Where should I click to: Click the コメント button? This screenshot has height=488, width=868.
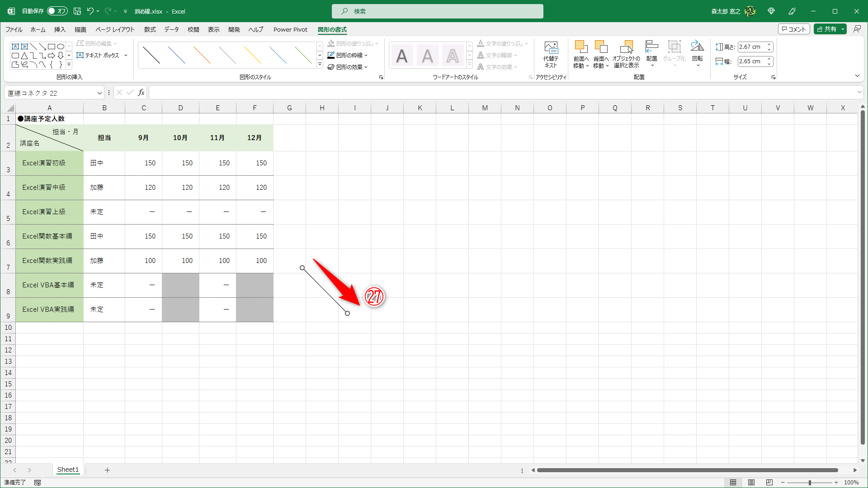tap(794, 29)
